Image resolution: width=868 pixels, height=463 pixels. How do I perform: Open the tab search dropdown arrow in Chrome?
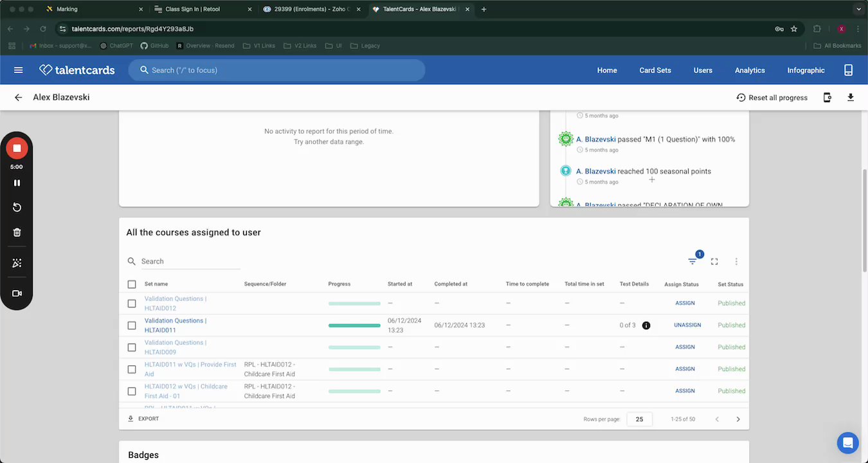pos(858,9)
